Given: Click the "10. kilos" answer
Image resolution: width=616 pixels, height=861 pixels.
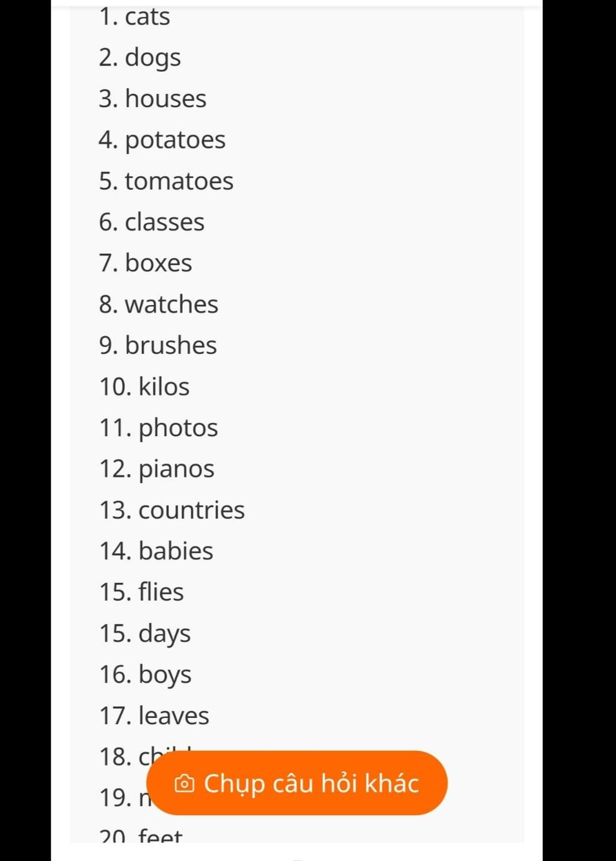Looking at the screenshot, I should (x=144, y=386).
